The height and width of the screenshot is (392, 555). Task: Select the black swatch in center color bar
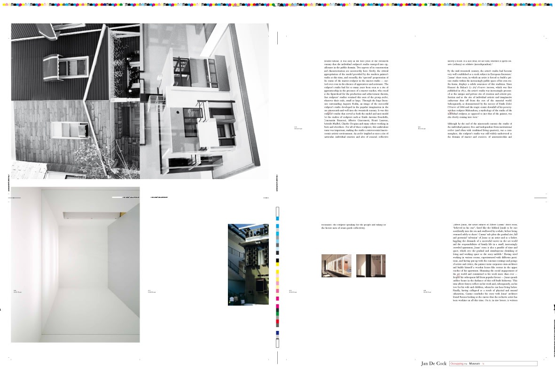coord(277,260)
